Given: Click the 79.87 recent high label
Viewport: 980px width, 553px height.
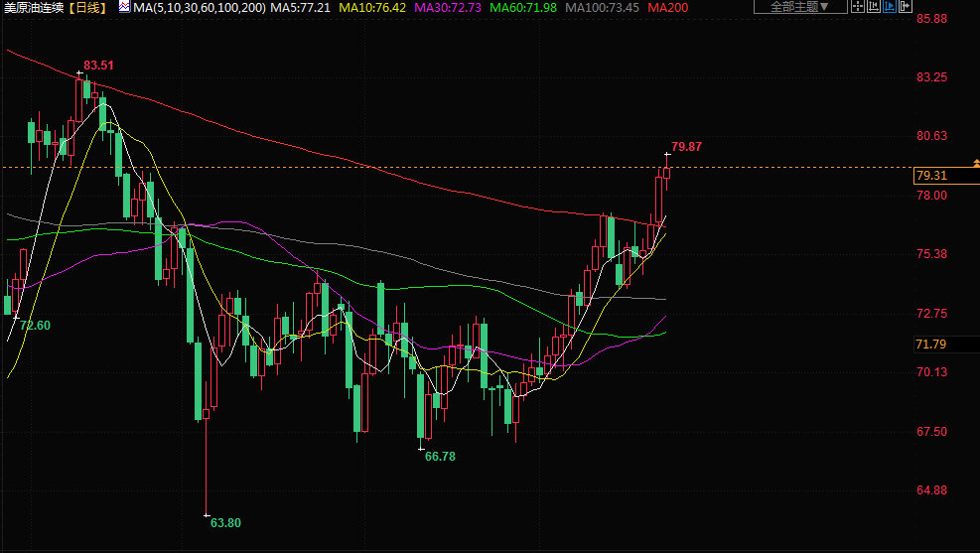Looking at the screenshot, I should point(686,147).
